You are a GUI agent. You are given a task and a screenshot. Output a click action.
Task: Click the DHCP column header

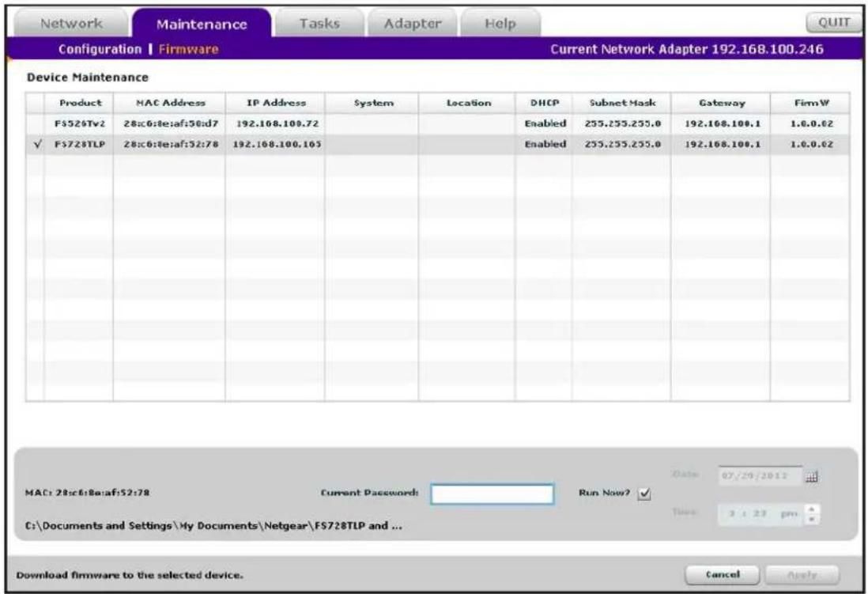pyautogui.click(x=544, y=103)
